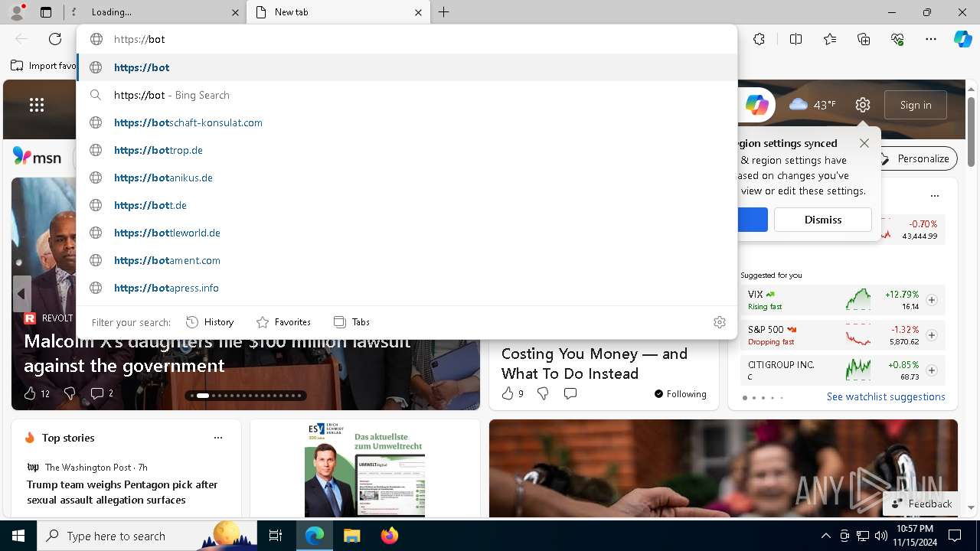Open the Favorites star toolbar icon

(830, 39)
